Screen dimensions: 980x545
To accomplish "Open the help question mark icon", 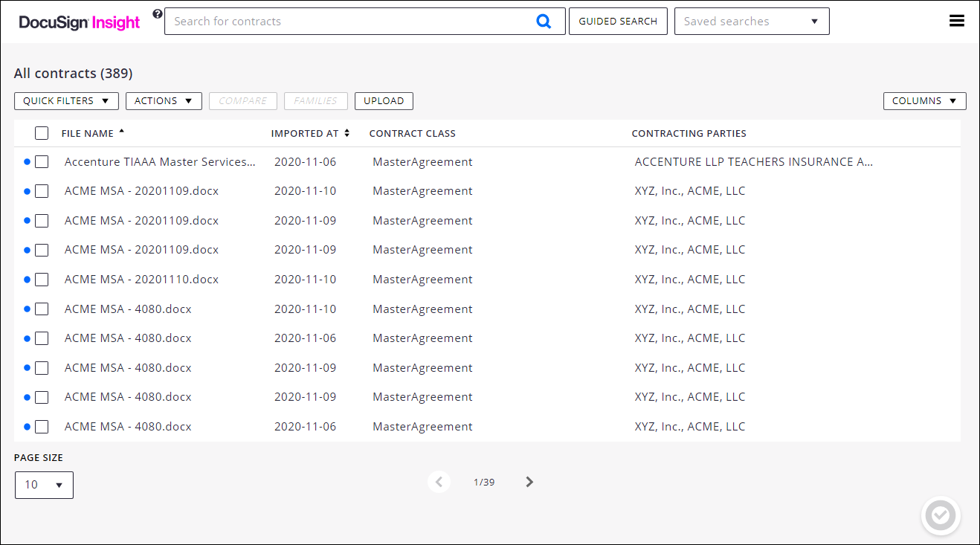I will (x=157, y=13).
